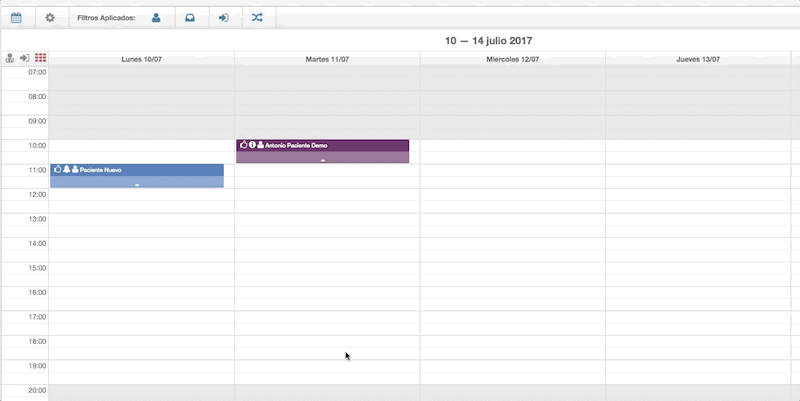Click the Miercoles 12/07 column header

(512, 59)
